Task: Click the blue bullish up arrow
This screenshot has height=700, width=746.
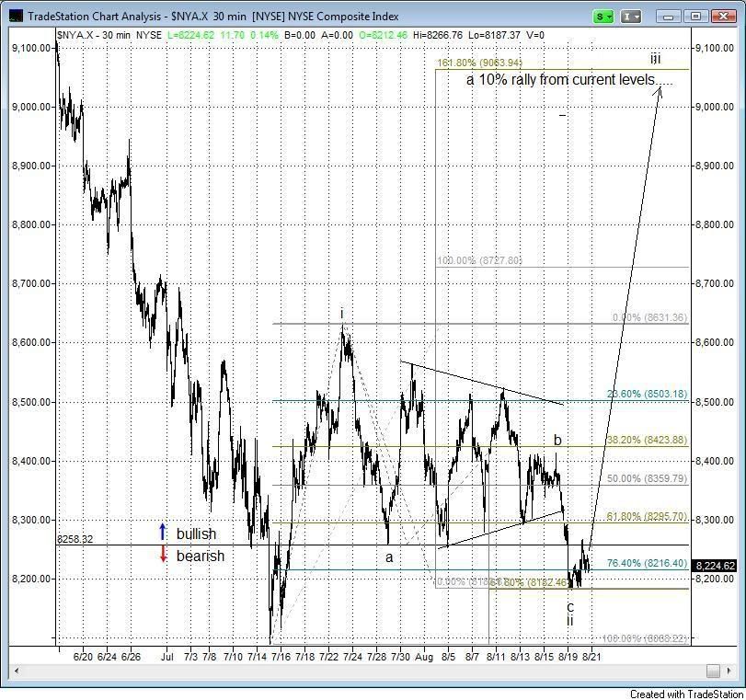Action: coord(163,533)
